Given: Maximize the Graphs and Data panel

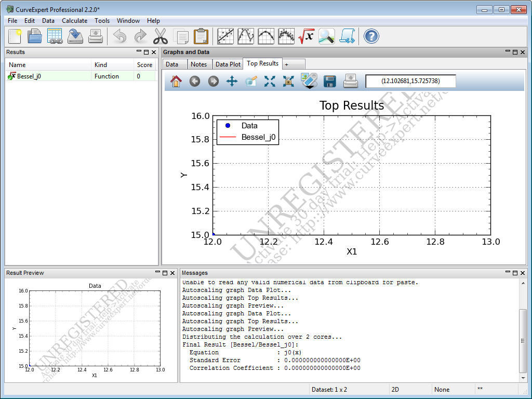Looking at the screenshot, I should [x=515, y=52].
